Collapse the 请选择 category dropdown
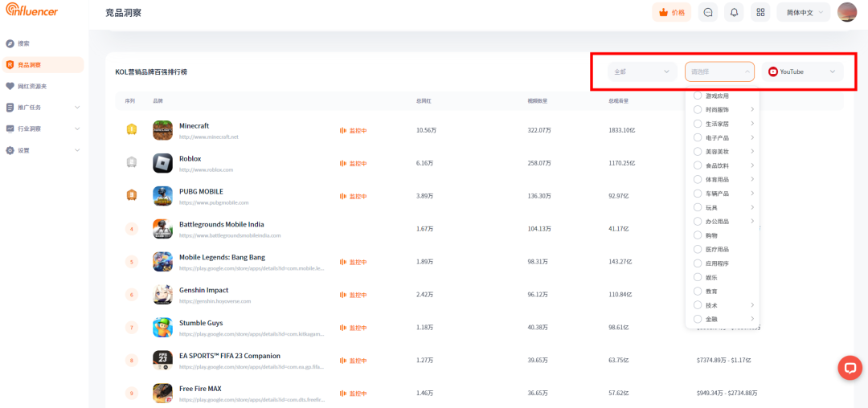Screen dimensions: 868x408 (x=719, y=71)
